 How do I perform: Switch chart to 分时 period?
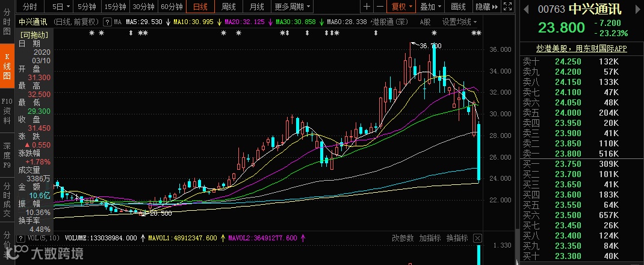coord(29,7)
